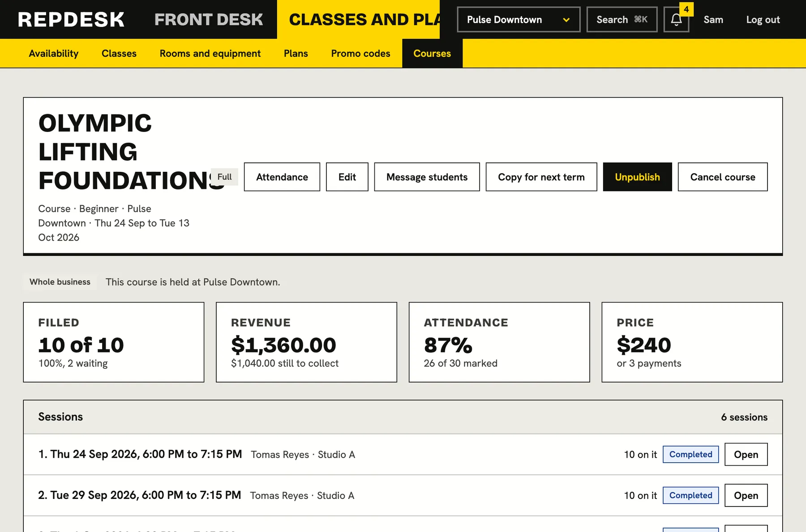Open the Sam user profile

tap(713, 20)
